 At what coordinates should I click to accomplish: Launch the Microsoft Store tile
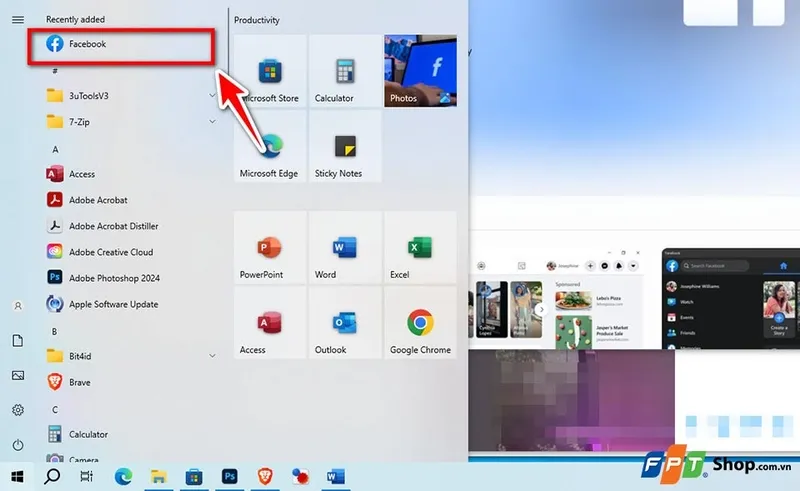click(x=270, y=72)
